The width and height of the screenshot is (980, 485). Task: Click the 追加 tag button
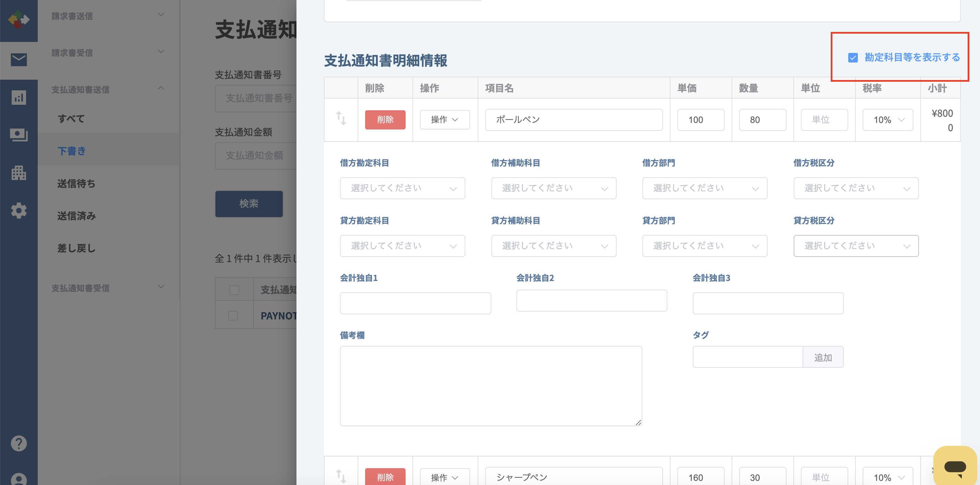click(x=823, y=357)
